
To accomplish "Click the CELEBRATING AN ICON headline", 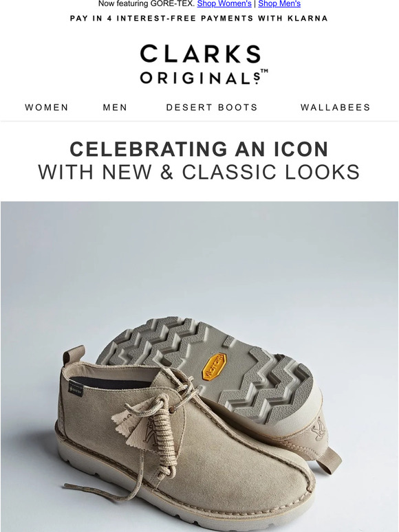I will 199,149.
